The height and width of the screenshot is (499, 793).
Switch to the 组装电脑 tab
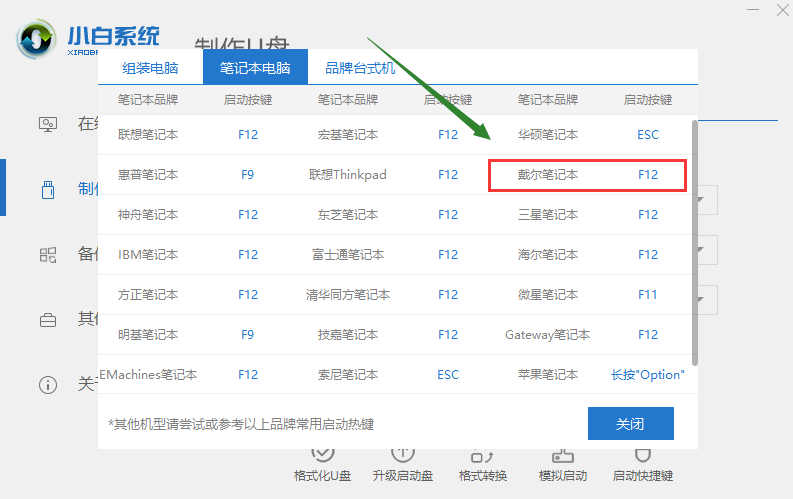[x=150, y=68]
